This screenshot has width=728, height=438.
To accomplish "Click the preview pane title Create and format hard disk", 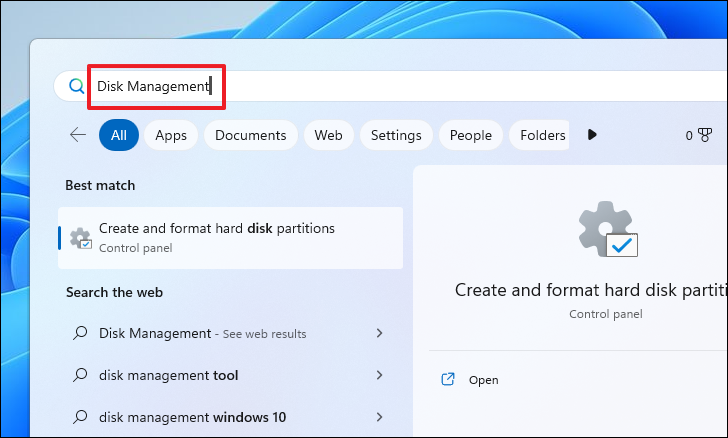I will tap(591, 290).
